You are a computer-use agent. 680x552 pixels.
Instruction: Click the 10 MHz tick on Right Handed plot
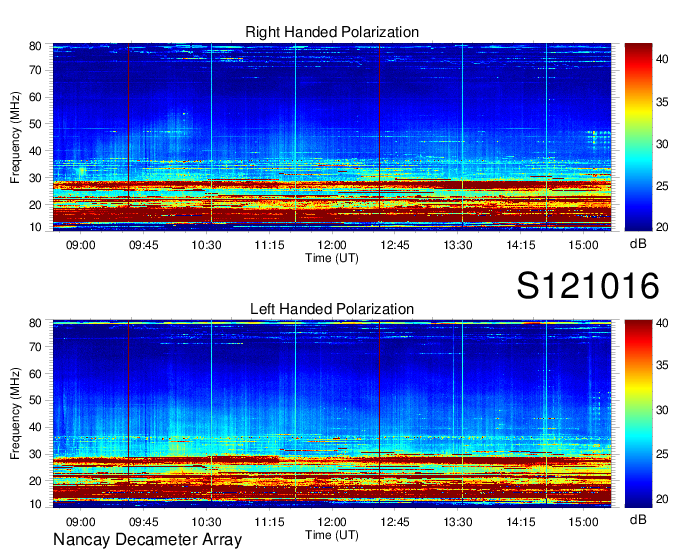point(35,227)
